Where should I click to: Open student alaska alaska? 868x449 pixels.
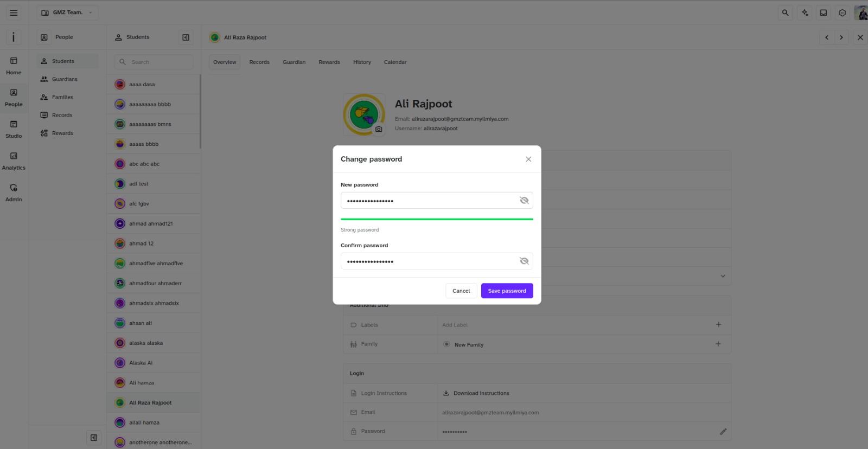[154, 343]
